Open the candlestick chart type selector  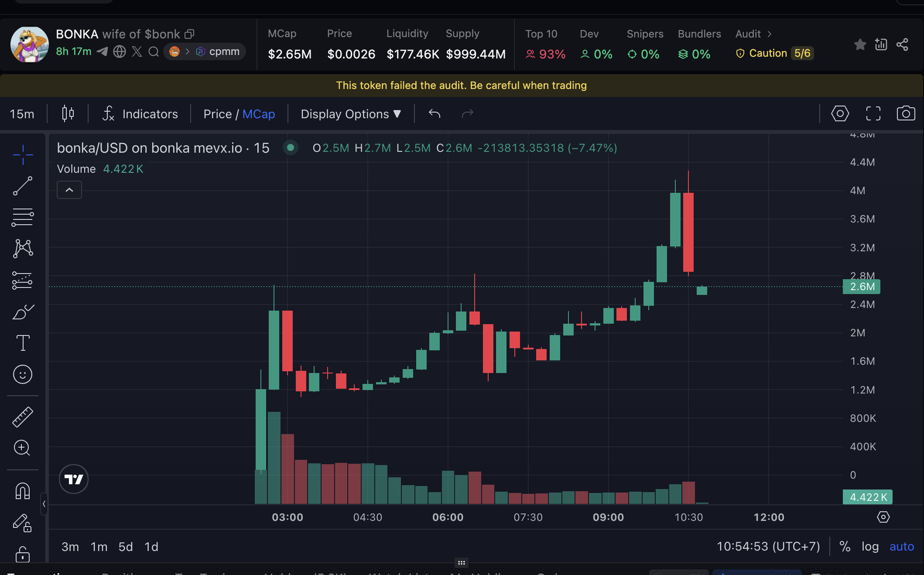click(68, 114)
